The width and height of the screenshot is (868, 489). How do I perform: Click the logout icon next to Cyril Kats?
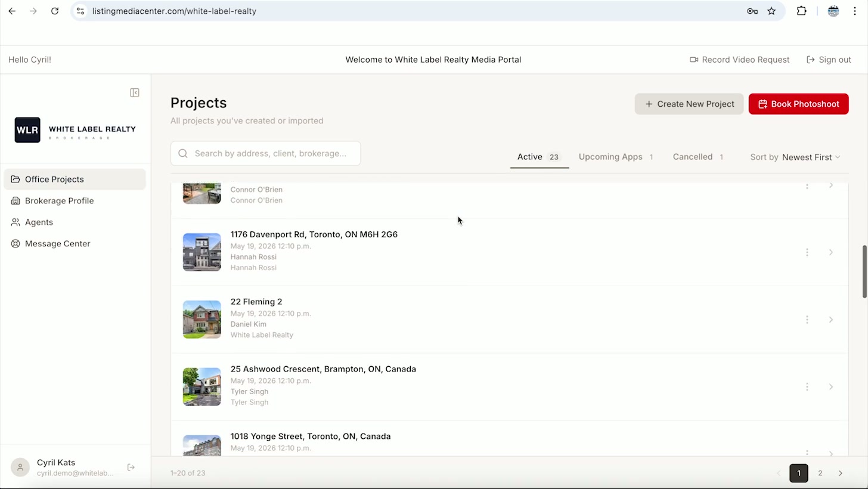click(131, 467)
